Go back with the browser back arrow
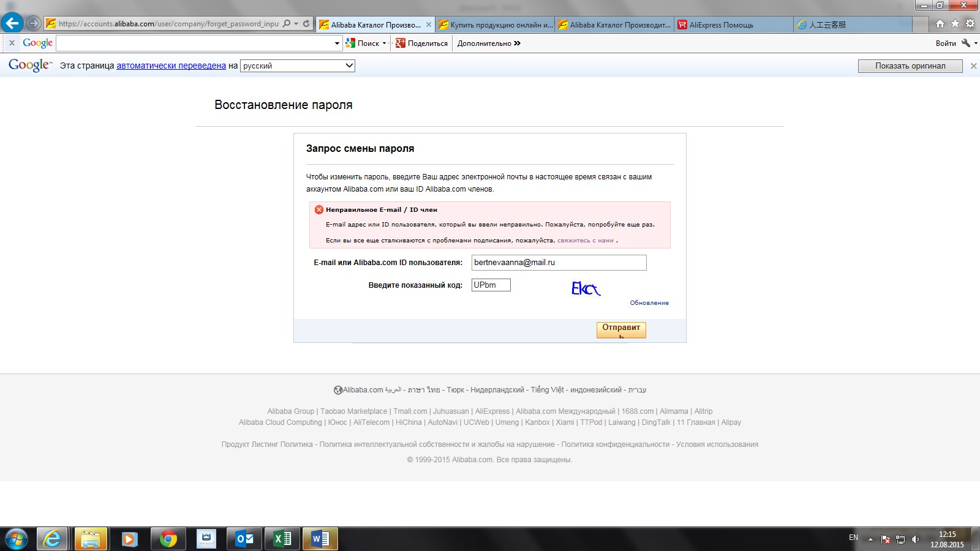This screenshot has height=551, width=980. pyautogui.click(x=12, y=23)
